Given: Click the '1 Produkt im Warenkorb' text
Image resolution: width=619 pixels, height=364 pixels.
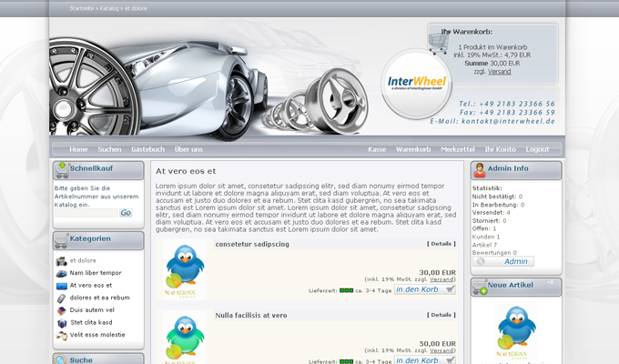Looking at the screenshot, I should point(492,47).
